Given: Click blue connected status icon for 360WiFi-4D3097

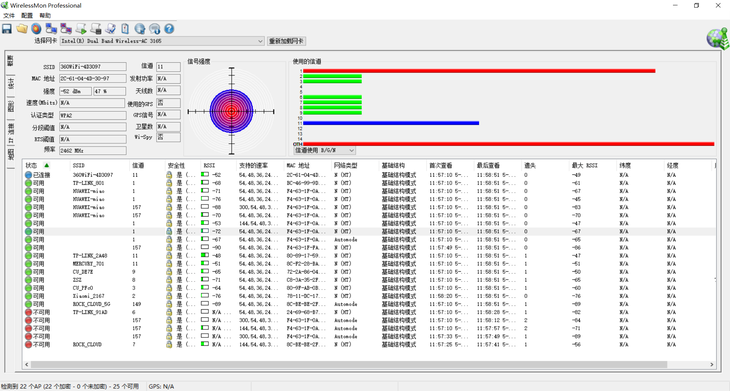Looking at the screenshot, I should [28, 175].
